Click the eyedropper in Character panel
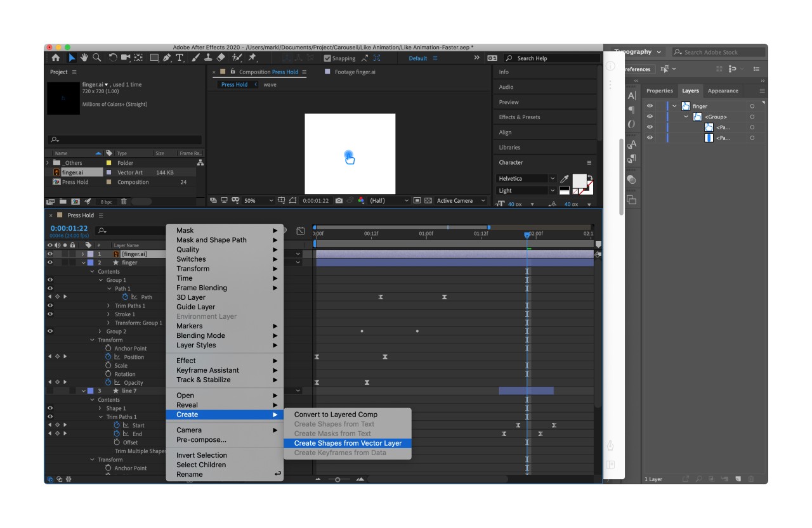Screen dimensions: 812x528 coord(565,179)
